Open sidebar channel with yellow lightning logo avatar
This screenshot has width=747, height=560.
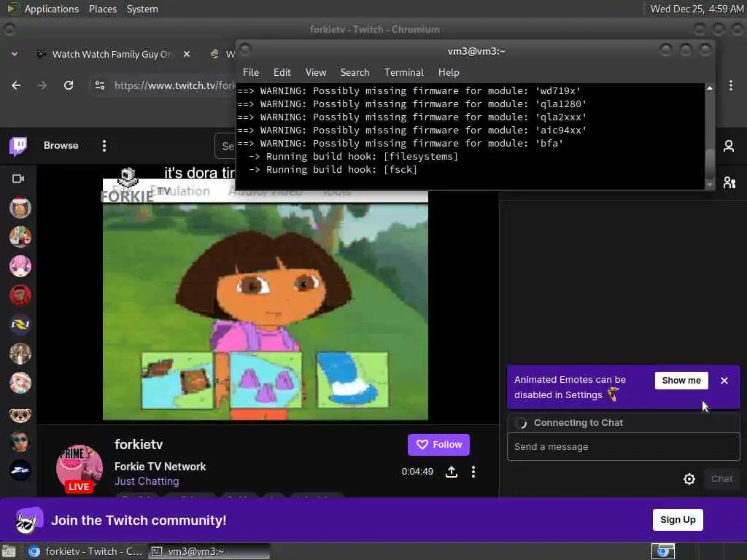20,324
